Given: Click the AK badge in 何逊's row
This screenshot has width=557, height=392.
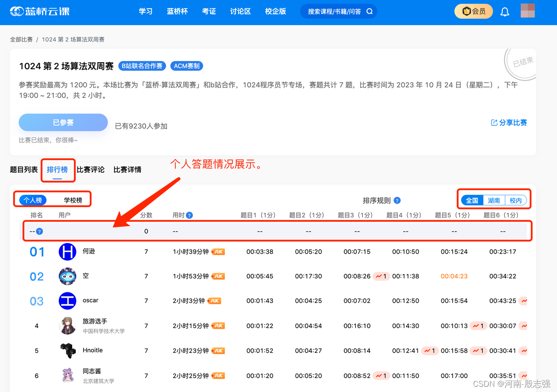Looking at the screenshot, I should [x=218, y=252].
